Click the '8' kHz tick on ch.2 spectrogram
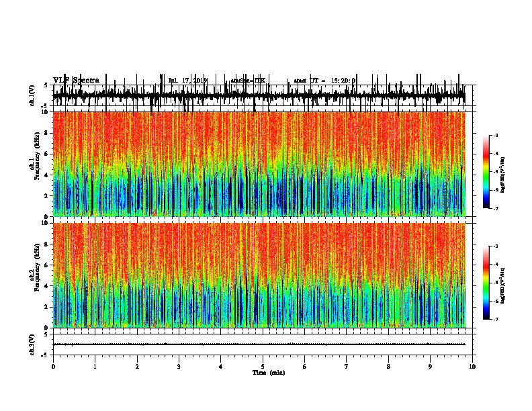This screenshot has height=411, width=532. tap(47, 244)
